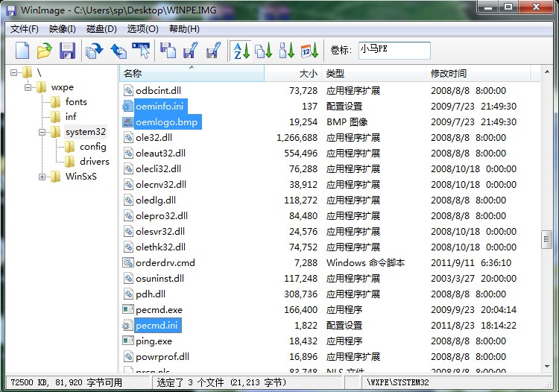The image size is (559, 392).
Task: Select the wxpe folder label
Action: click(x=63, y=87)
